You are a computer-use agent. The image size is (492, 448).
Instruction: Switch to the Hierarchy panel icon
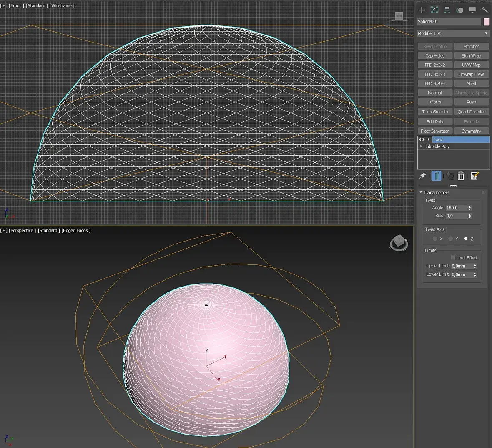(x=447, y=10)
